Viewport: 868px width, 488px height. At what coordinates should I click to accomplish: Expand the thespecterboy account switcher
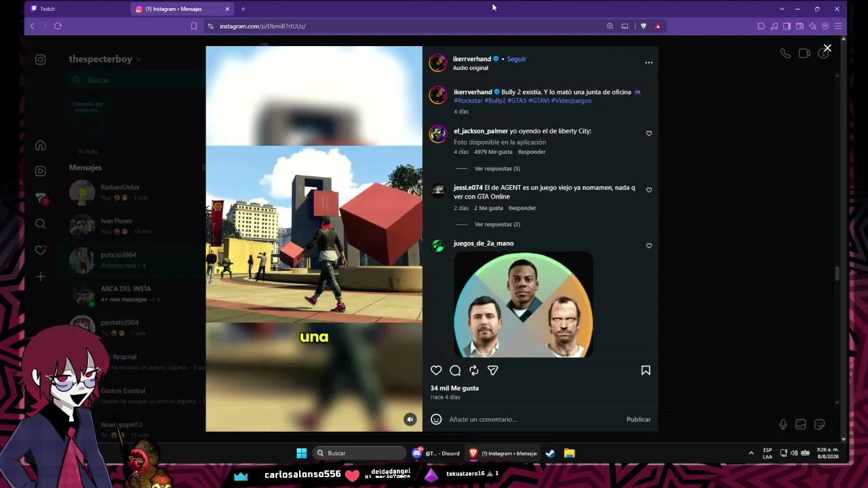(105, 59)
